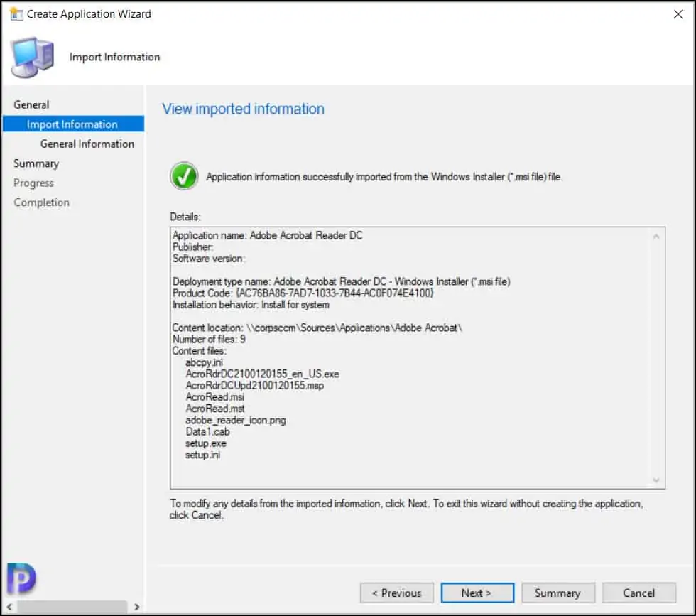Click the Next > button
This screenshot has width=696, height=616.
point(477,593)
